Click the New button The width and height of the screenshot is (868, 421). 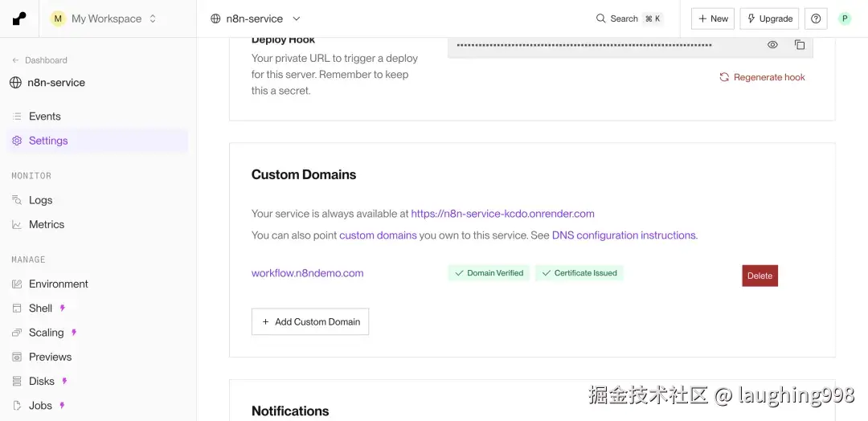[712, 18]
